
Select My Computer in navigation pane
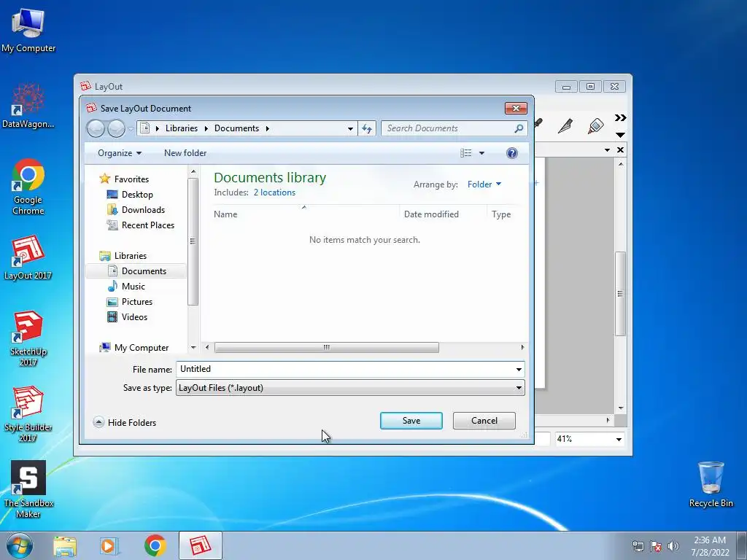tap(141, 348)
